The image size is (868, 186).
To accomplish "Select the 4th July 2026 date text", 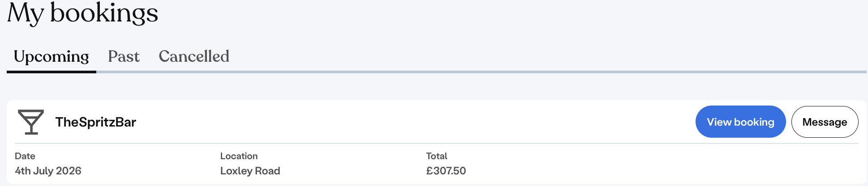I will (x=48, y=171).
